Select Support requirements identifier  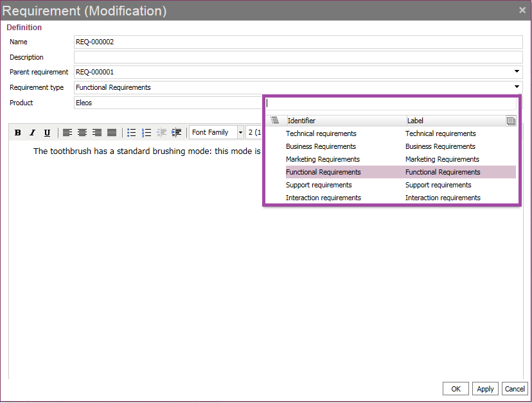(x=319, y=185)
